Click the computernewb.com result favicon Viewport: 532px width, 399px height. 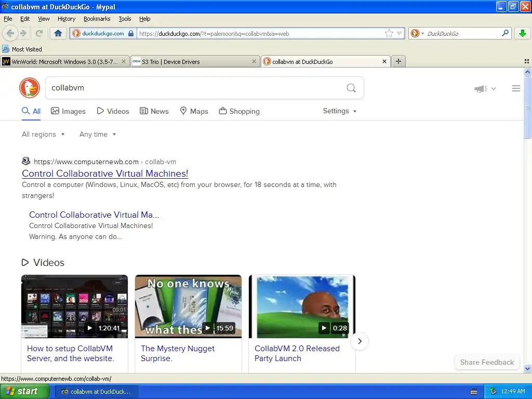[26, 161]
